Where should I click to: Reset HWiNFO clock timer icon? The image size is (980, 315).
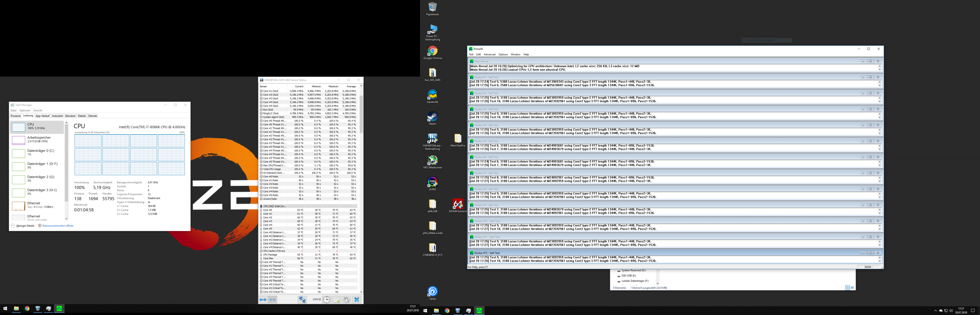(x=327, y=300)
